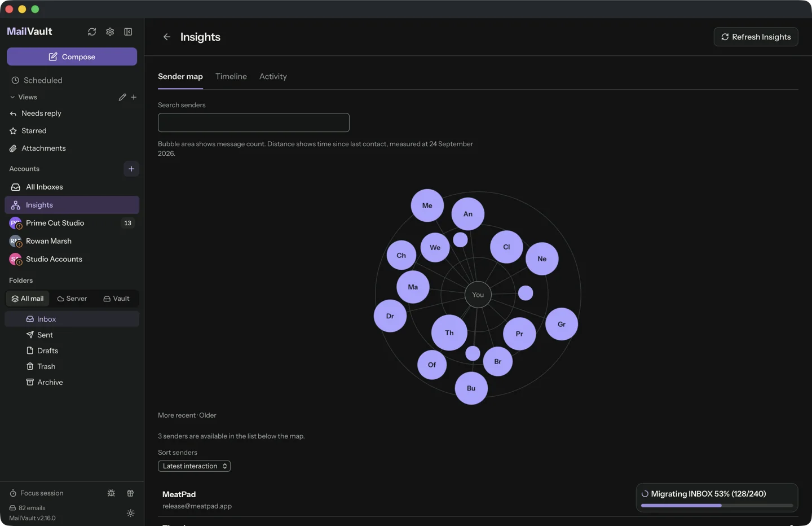Click the pencil edit views icon
This screenshot has width=812, height=526.
tap(122, 97)
